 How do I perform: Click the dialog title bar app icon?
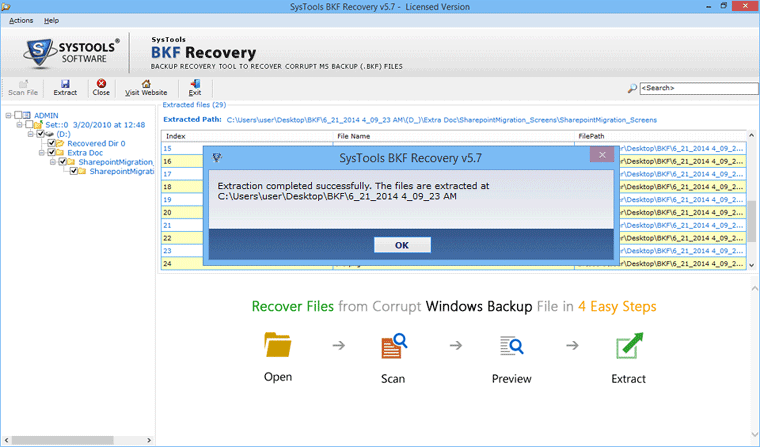pyautogui.click(x=217, y=158)
